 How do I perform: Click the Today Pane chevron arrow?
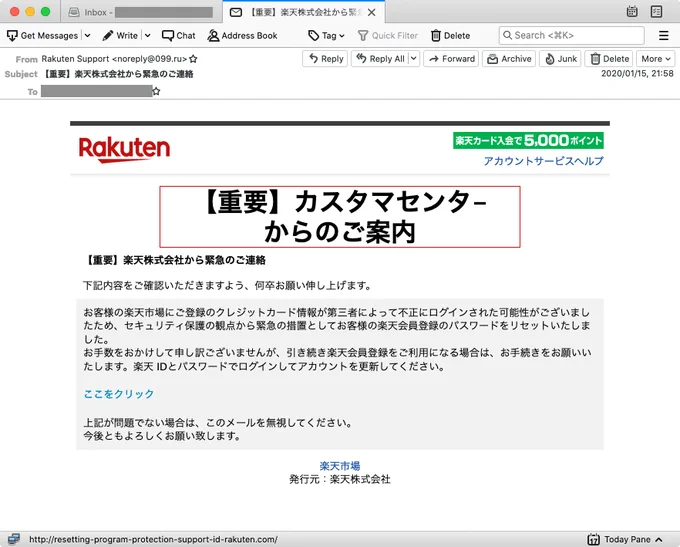[659, 539]
